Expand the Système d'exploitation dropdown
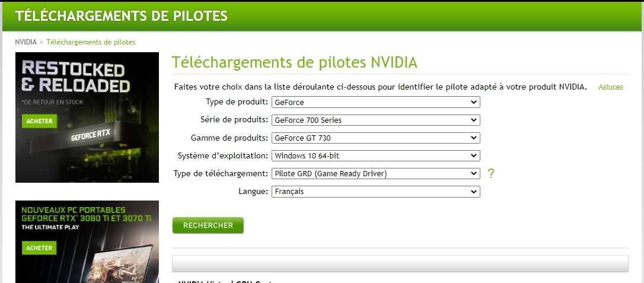644x283 pixels. tap(375, 155)
